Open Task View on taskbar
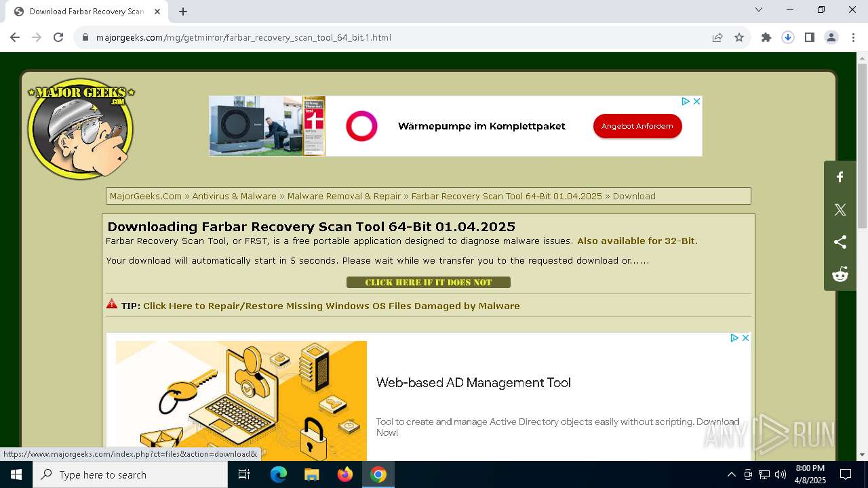Screen dimensions: 868x488 click(244, 474)
